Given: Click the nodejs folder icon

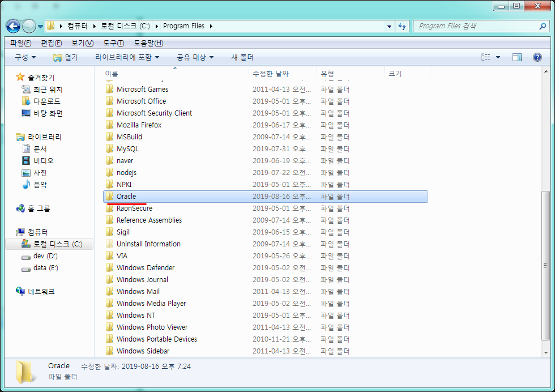Looking at the screenshot, I should pos(110,172).
